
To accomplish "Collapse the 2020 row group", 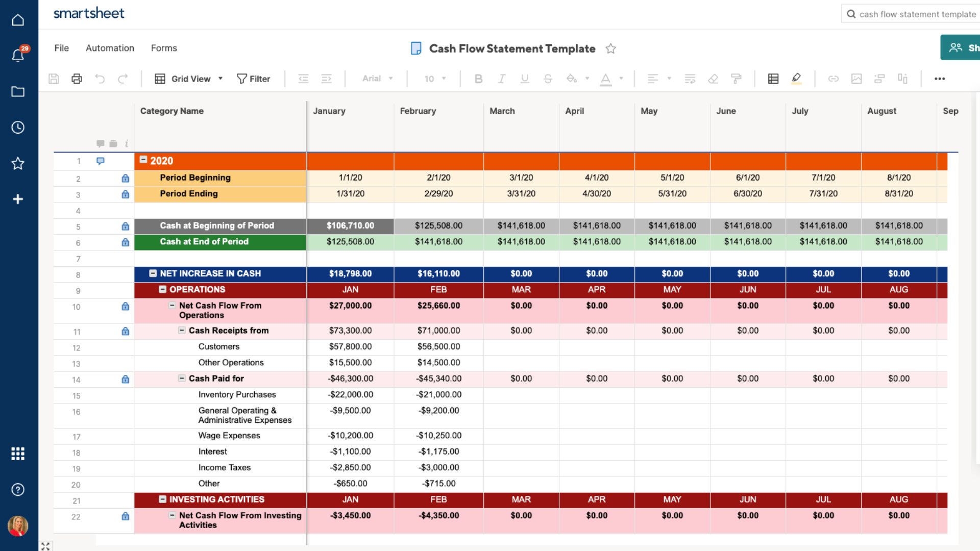I will click(x=143, y=160).
